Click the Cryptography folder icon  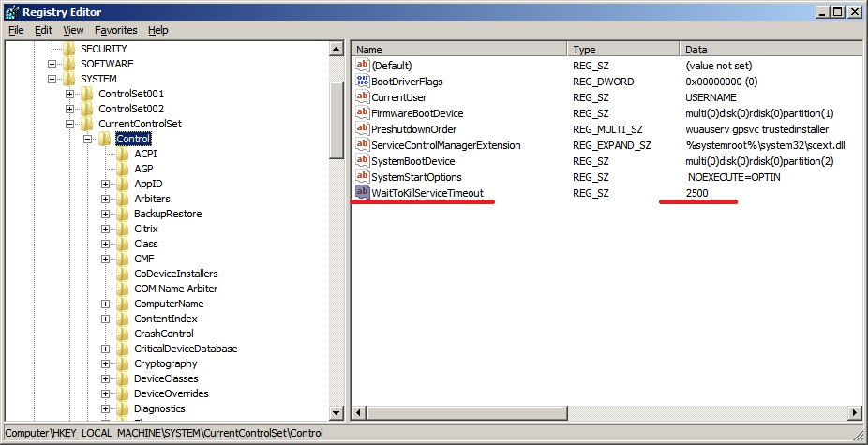[123, 363]
